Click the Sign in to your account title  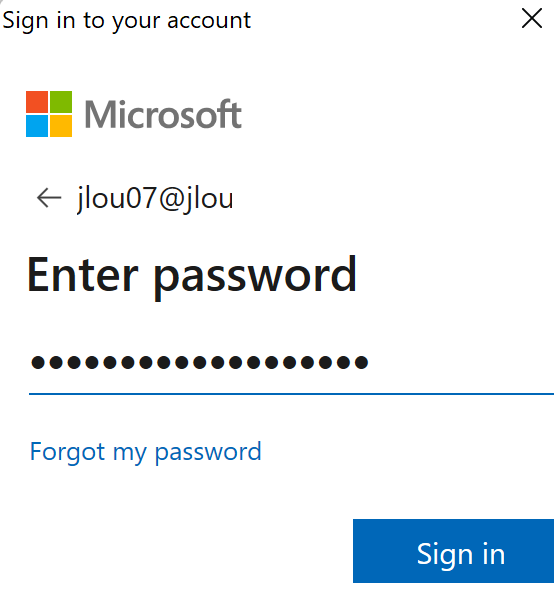tap(127, 20)
